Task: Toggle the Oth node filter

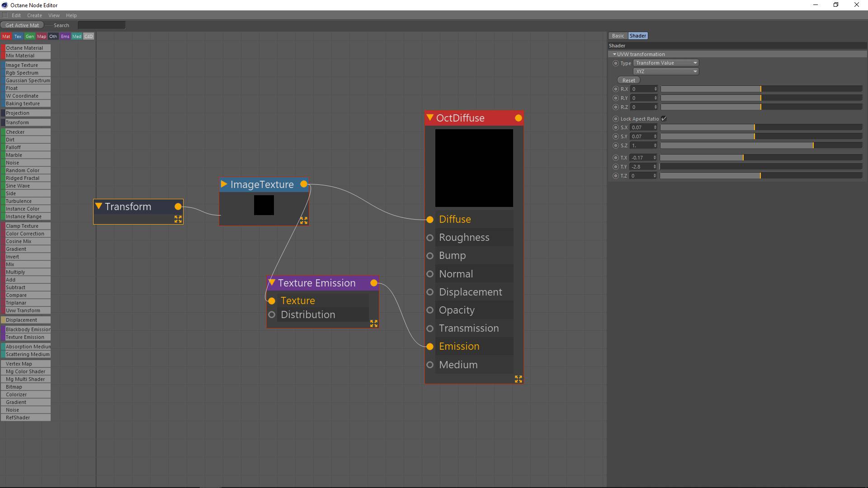Action: coord(53,36)
